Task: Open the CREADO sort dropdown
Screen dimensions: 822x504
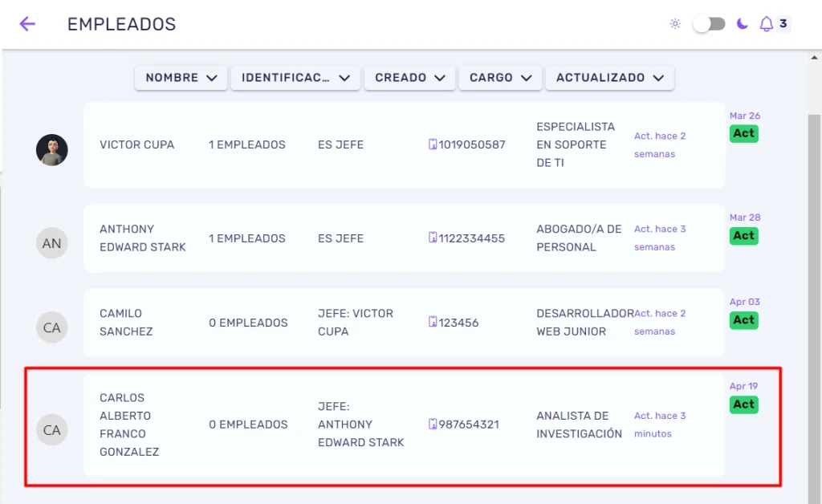Action: (x=409, y=78)
